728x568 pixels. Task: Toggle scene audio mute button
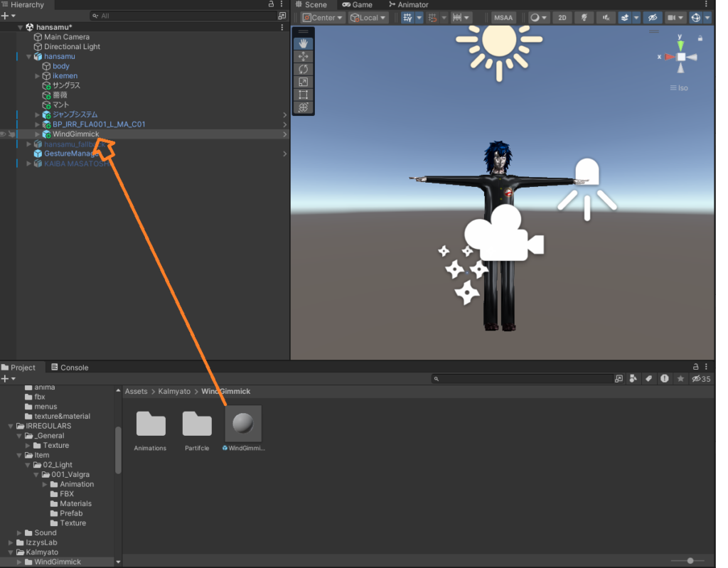tap(606, 18)
